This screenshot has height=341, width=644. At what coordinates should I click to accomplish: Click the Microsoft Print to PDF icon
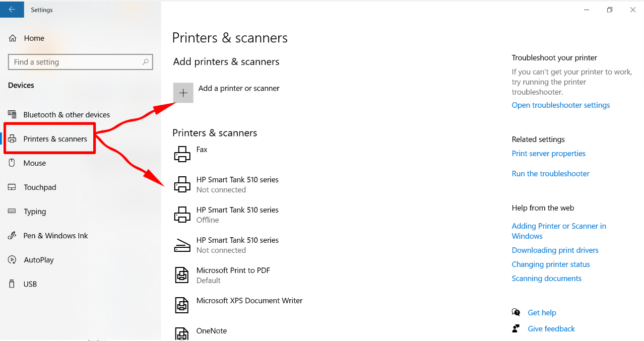[182, 275]
